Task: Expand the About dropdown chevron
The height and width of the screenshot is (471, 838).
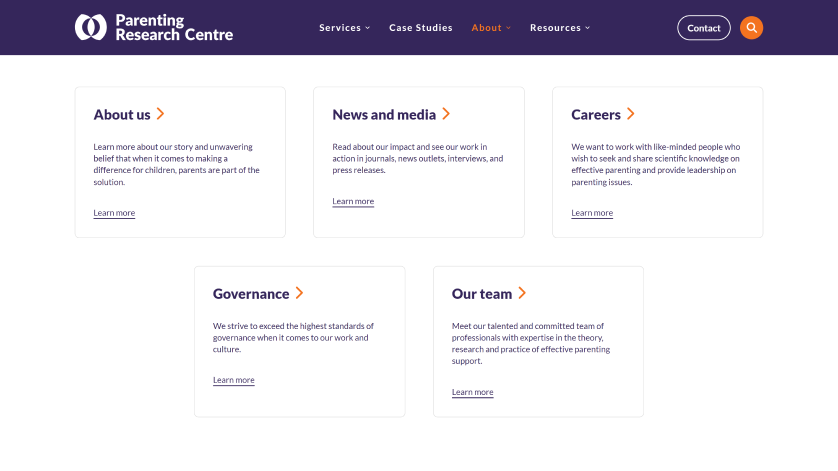Action: coord(508,28)
